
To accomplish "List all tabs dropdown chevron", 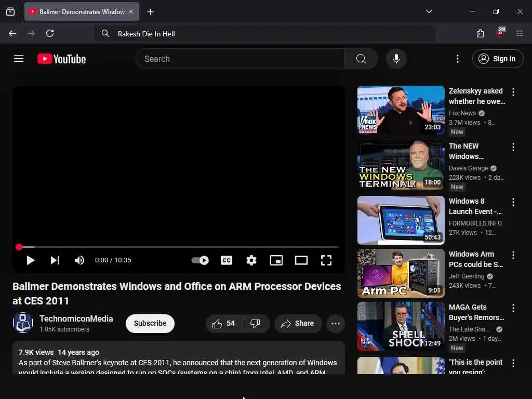I will click(429, 11).
